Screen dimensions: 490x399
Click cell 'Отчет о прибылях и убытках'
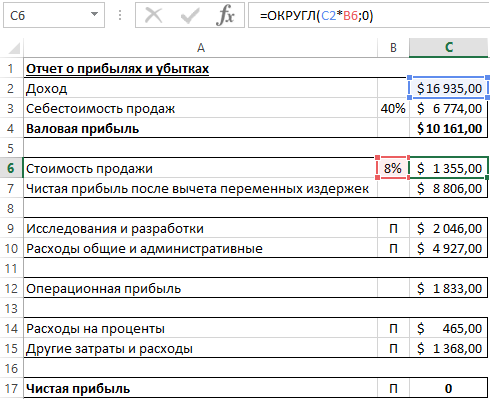click(200, 68)
